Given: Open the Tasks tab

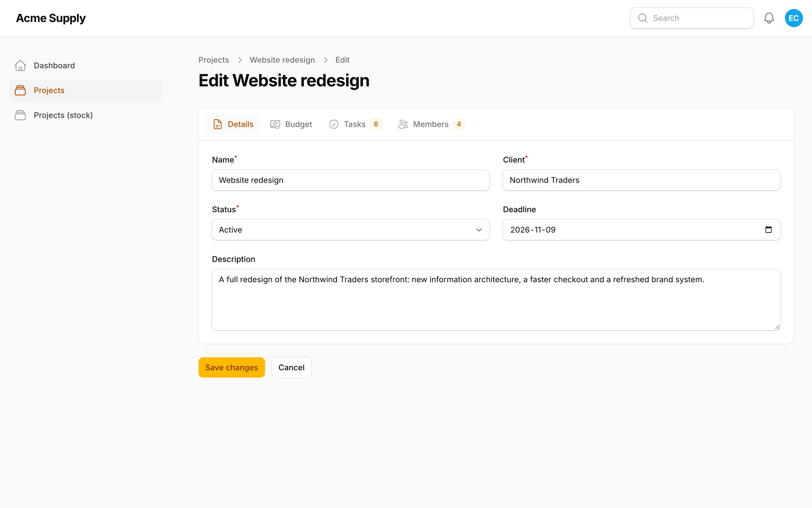Looking at the screenshot, I should pos(355,124).
